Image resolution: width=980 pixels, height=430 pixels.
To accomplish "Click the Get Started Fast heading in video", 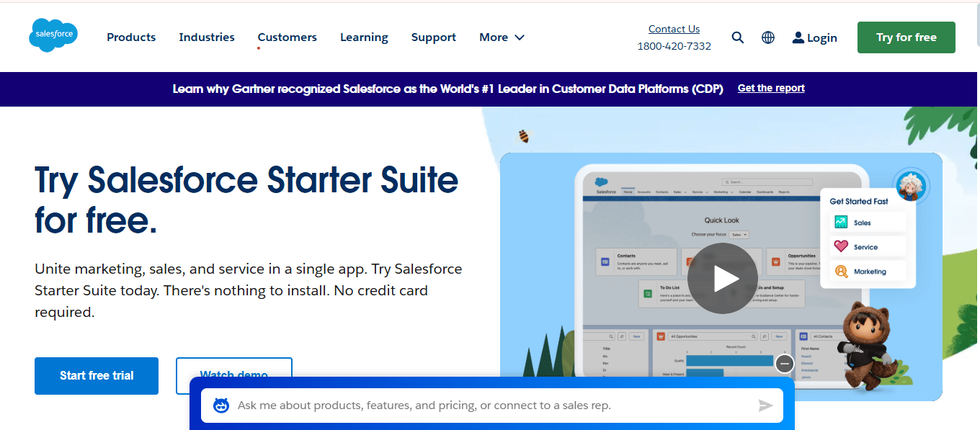I will click(x=859, y=202).
